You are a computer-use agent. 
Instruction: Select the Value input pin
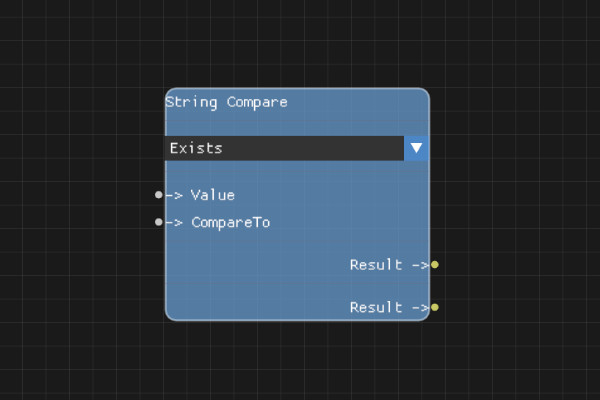(158, 195)
